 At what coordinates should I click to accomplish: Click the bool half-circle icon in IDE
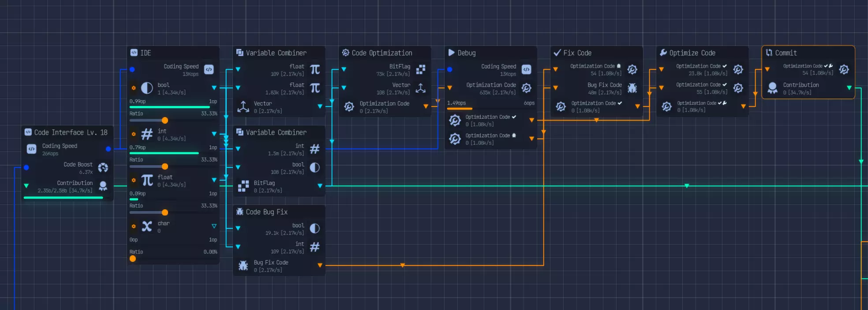pyautogui.click(x=147, y=88)
